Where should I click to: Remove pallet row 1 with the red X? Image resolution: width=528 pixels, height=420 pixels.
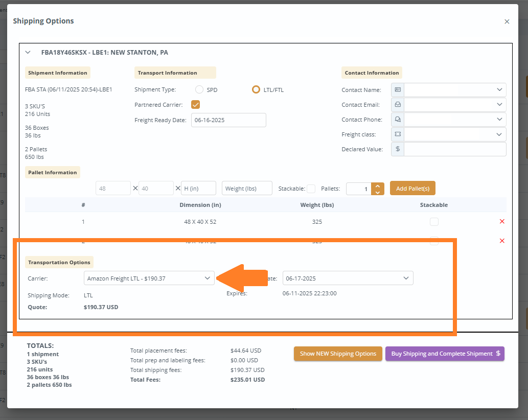(502, 221)
